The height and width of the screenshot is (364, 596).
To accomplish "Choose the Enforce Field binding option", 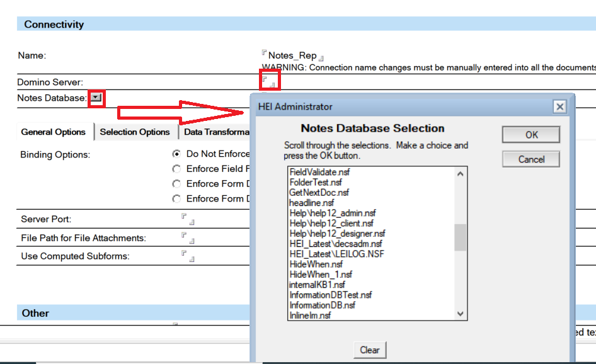I will [176, 169].
